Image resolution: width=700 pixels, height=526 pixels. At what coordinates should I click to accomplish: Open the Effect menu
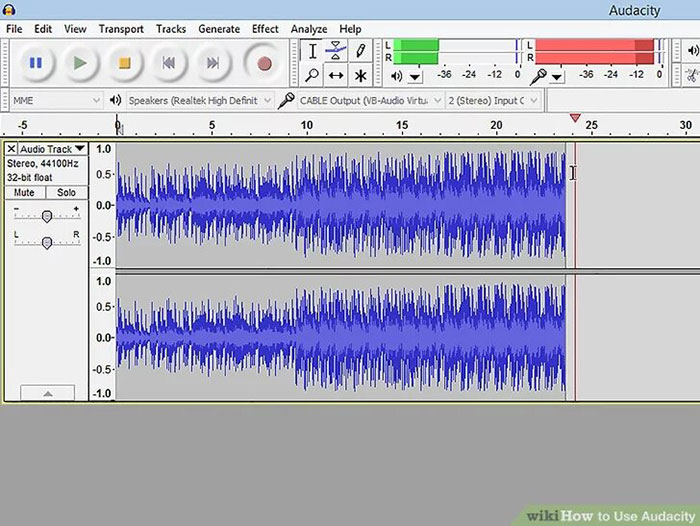[x=265, y=29]
